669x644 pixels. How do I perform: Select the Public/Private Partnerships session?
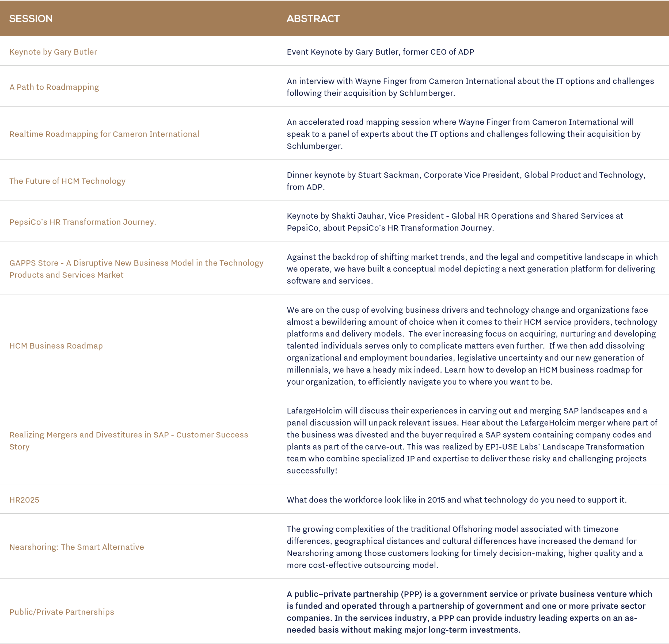tap(62, 612)
